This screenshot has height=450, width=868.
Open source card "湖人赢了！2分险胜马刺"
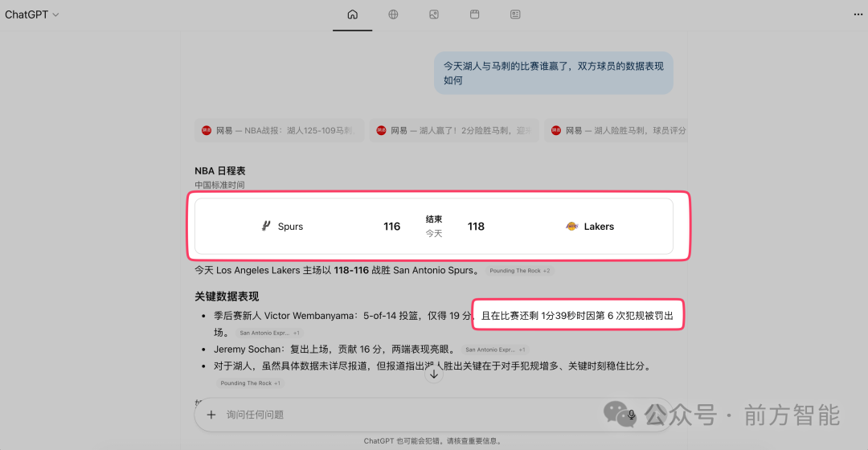(x=453, y=130)
